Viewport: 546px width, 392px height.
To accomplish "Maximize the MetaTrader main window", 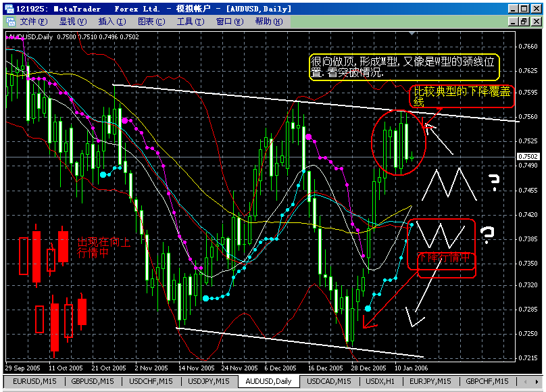I will (524, 9).
